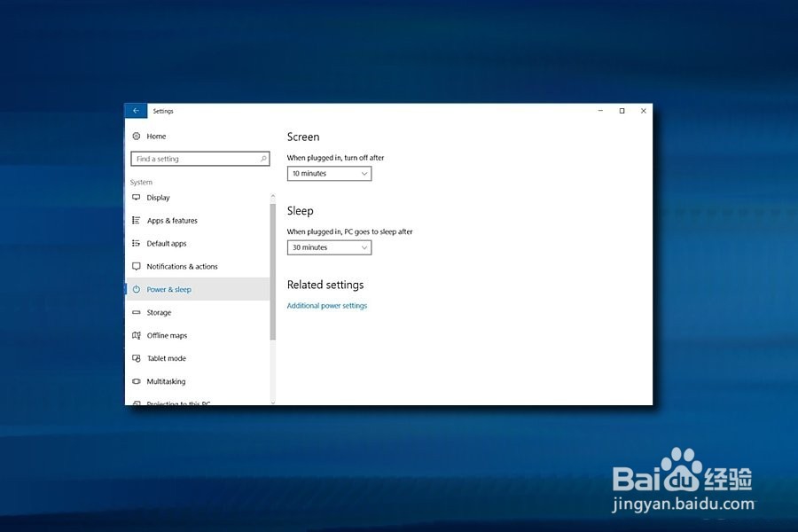Viewport: 798px width, 532px height.
Task: Select Power & sleep label
Action: (169, 289)
